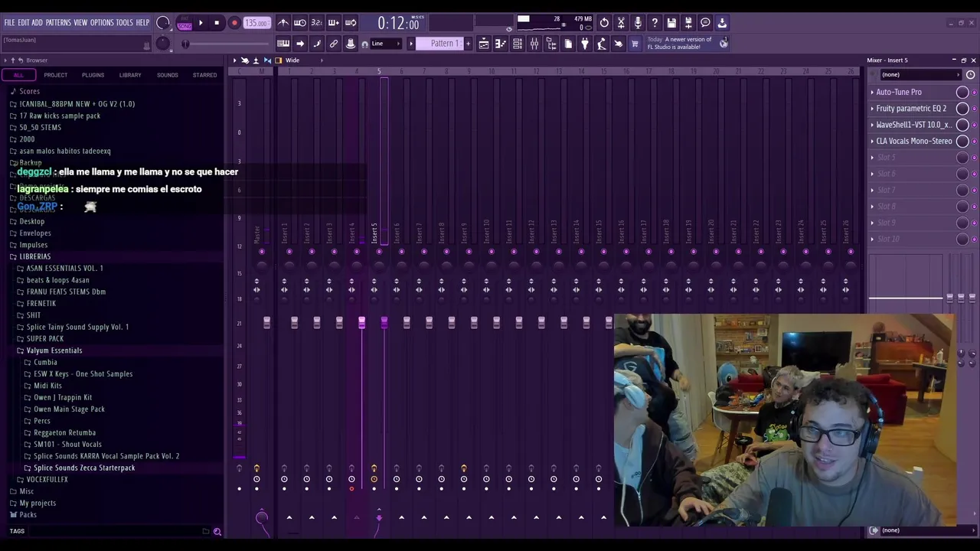Viewport: 980px width, 551px height.
Task: Open the Mixer view icon
Action: point(534,44)
